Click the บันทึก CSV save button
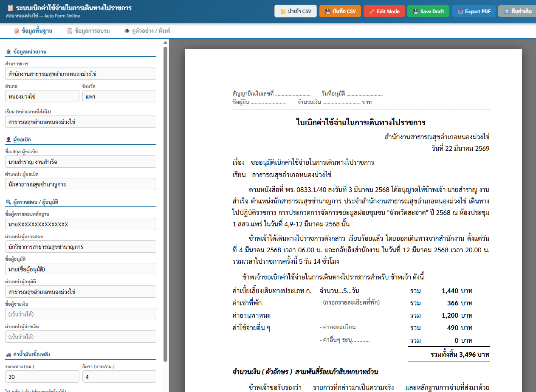The width and height of the screenshot is (536, 392). pyautogui.click(x=340, y=11)
